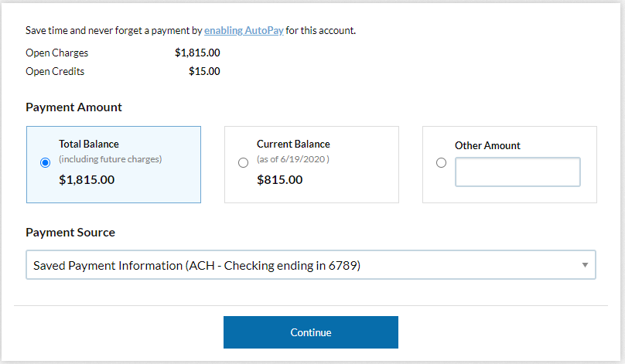Click the $1,815.00 Total Balance amount
The height and width of the screenshot is (364, 625).
(x=87, y=180)
